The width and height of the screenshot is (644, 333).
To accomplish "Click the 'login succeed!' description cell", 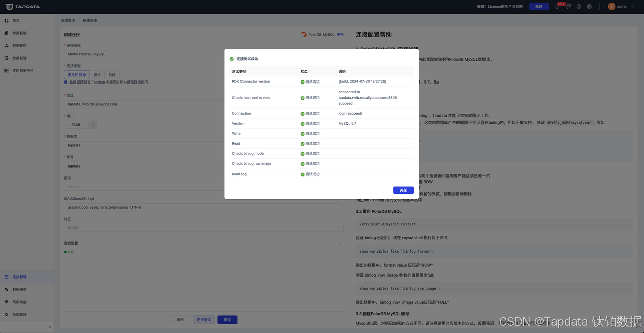I will coord(350,114).
